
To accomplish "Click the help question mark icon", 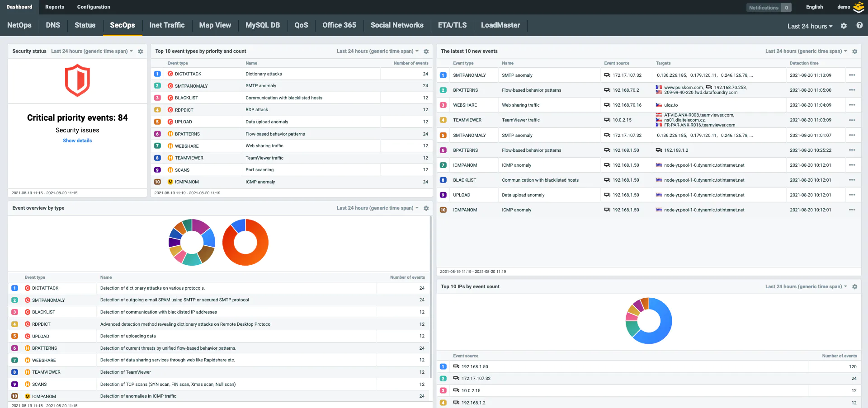I will tap(859, 25).
